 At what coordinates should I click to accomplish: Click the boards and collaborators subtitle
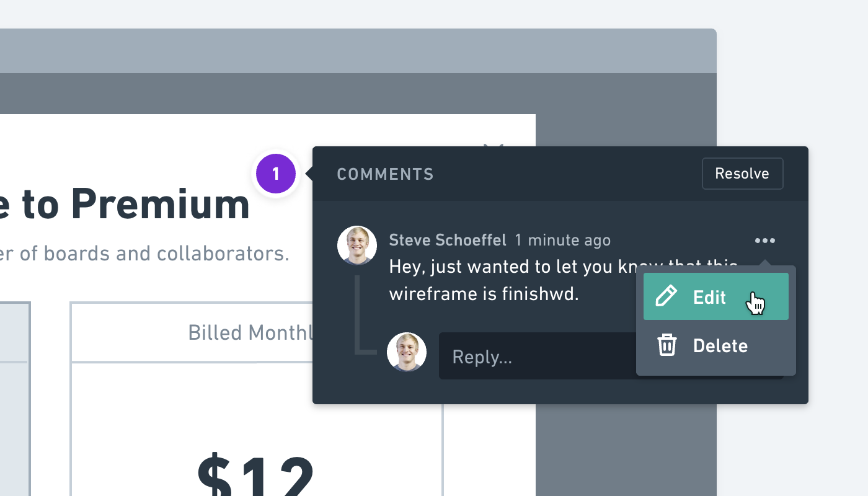[144, 253]
